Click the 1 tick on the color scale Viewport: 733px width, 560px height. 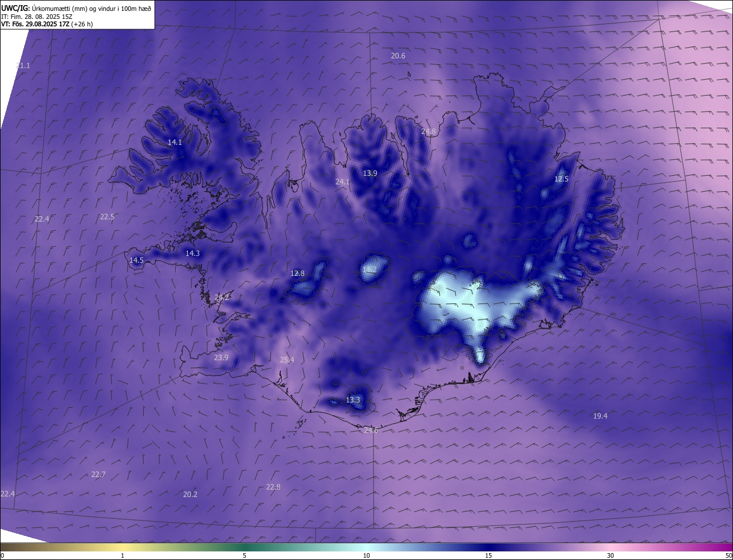coord(123,555)
